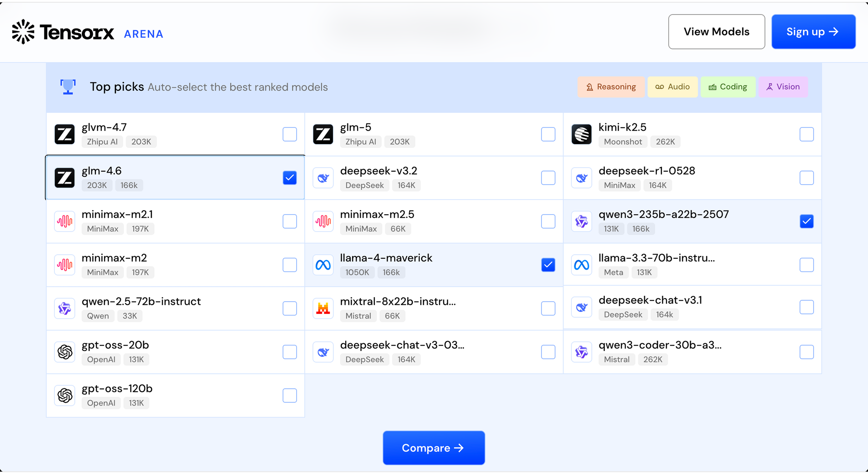Select the kimi-k2.5 checkbox
Viewport: 868px width, 474px height.
807,134
